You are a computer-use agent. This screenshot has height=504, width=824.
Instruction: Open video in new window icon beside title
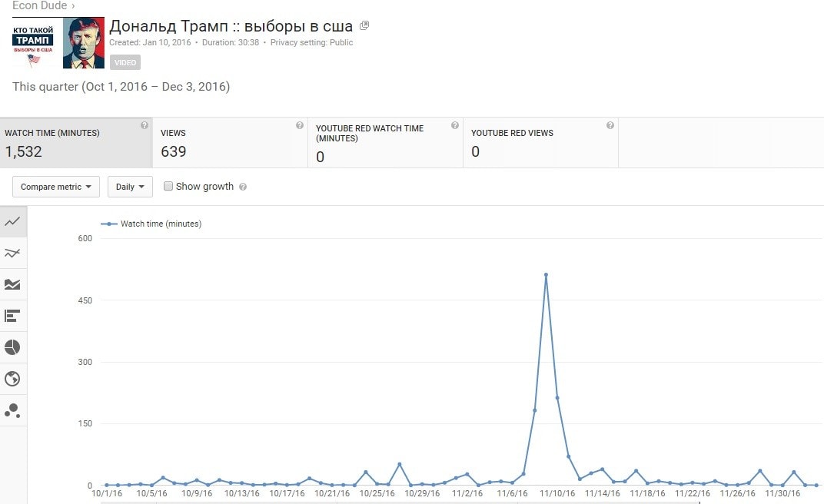pos(364,25)
